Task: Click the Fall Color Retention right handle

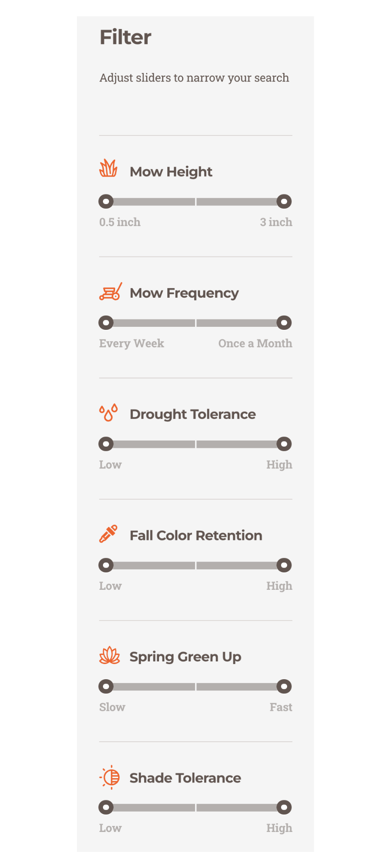Action: click(x=284, y=565)
